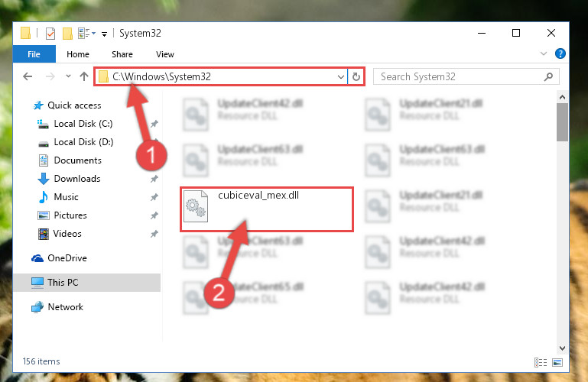The height and width of the screenshot is (382, 588).
Task: Switch to large icons view layout
Action: [557, 362]
